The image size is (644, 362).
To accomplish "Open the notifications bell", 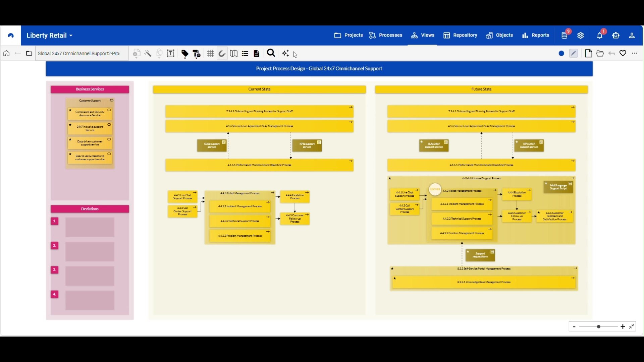I will 600,36.
